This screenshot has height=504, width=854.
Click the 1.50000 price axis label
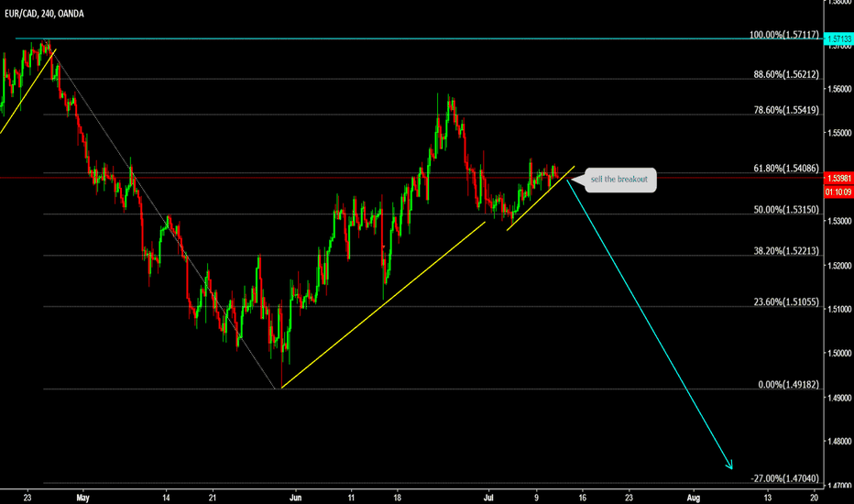pyautogui.click(x=838, y=353)
